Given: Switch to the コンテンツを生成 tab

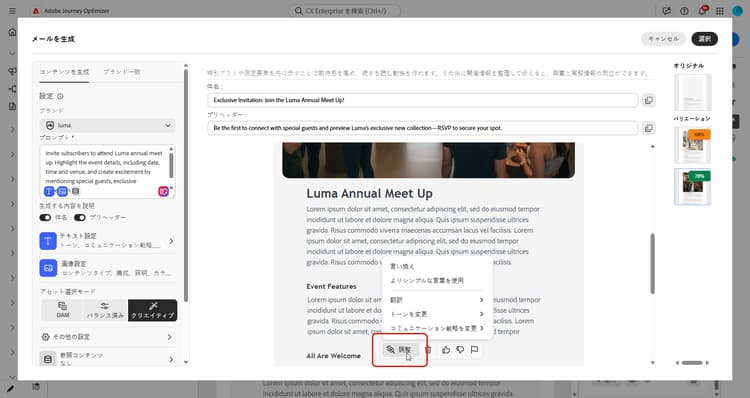Looking at the screenshot, I should click(64, 72).
